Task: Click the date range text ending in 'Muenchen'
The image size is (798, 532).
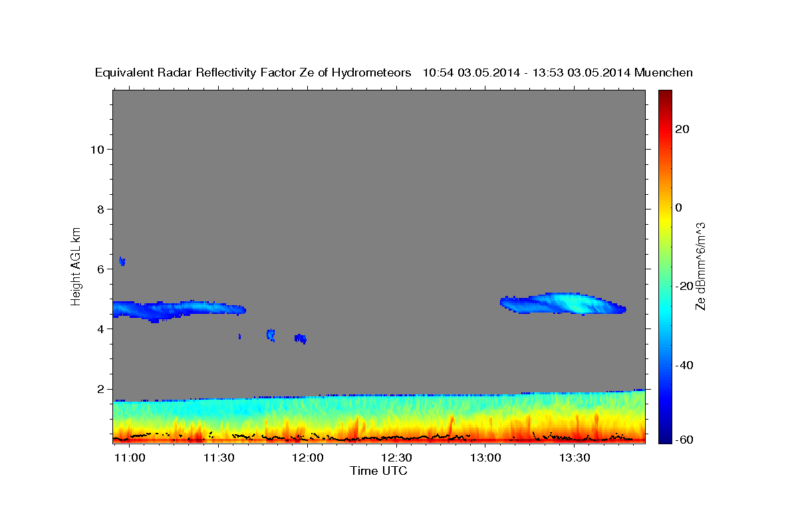Action: (x=558, y=73)
